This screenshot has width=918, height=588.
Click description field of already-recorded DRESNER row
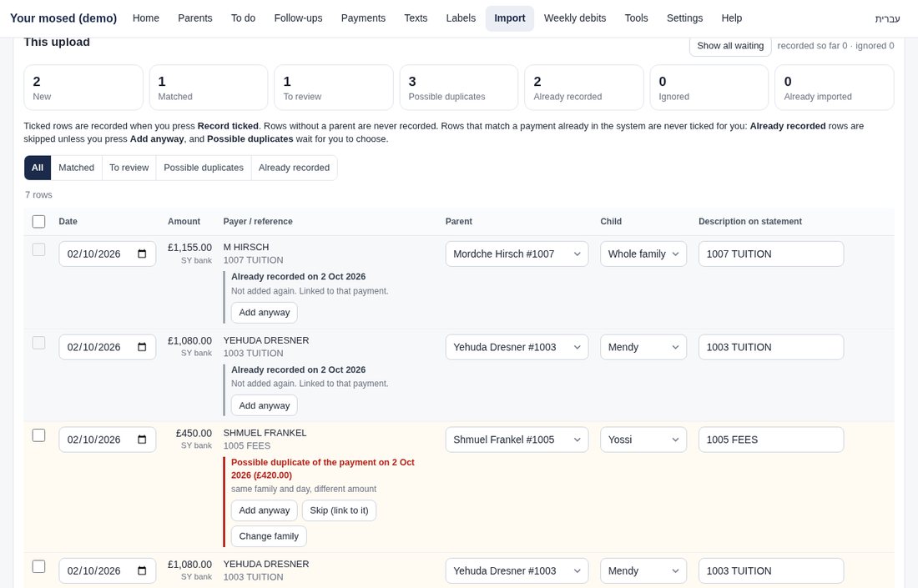coord(770,347)
